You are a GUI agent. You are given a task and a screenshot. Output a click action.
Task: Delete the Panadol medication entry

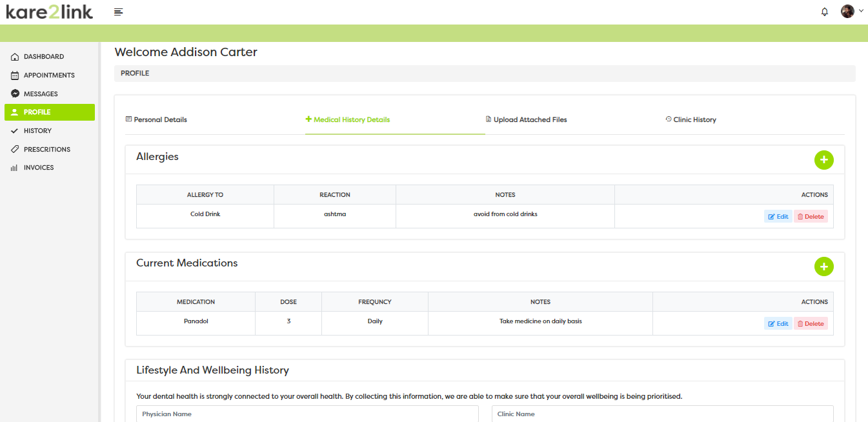point(811,324)
